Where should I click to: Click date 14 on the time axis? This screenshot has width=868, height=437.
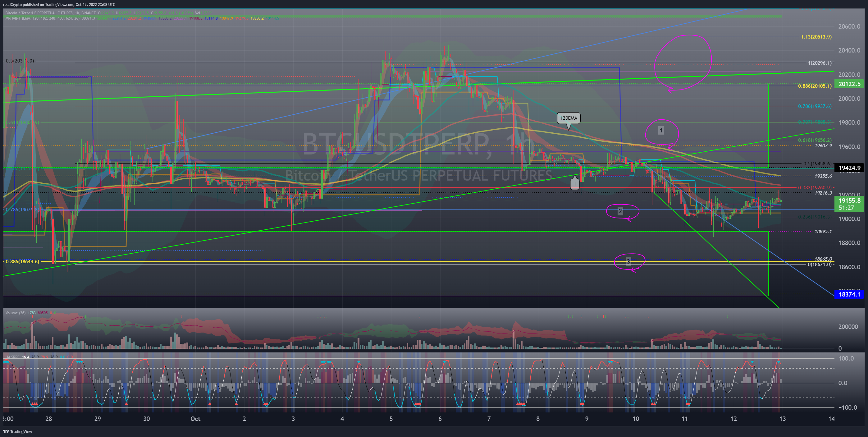pyautogui.click(x=832, y=418)
